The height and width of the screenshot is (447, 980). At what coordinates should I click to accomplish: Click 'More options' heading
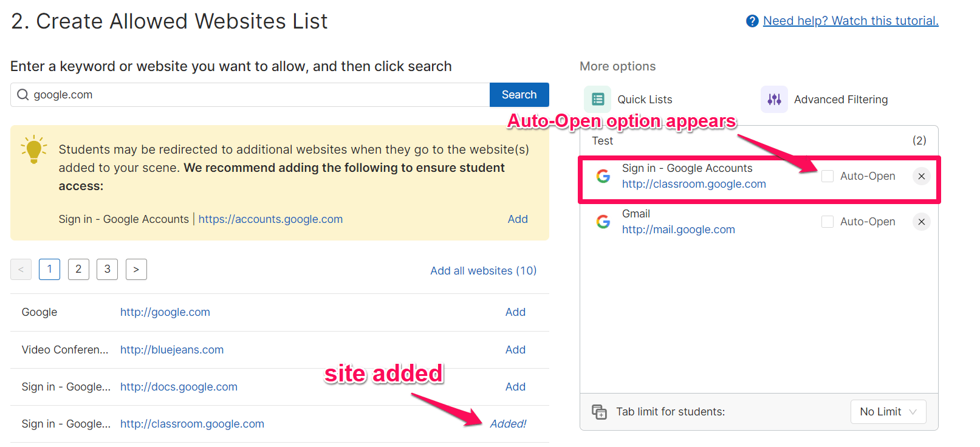[618, 66]
